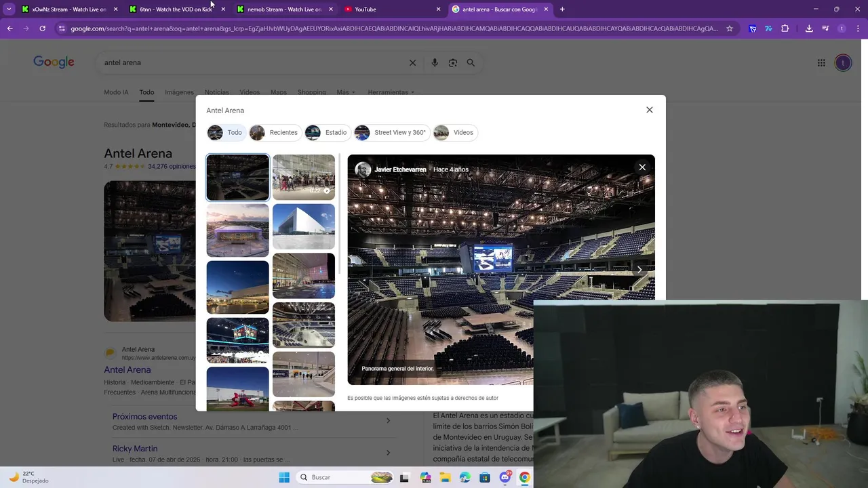Go back to previous browser page

pos(9,28)
